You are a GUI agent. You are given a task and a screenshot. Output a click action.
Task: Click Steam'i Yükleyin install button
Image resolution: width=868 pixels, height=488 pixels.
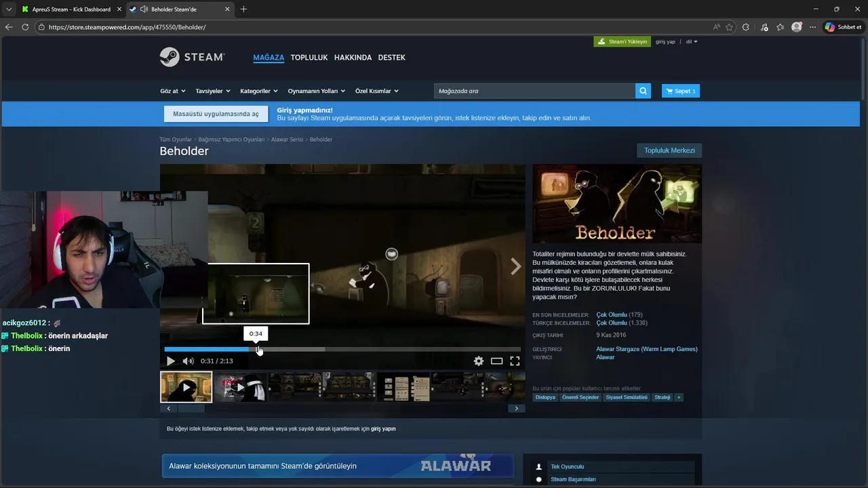click(x=622, y=41)
